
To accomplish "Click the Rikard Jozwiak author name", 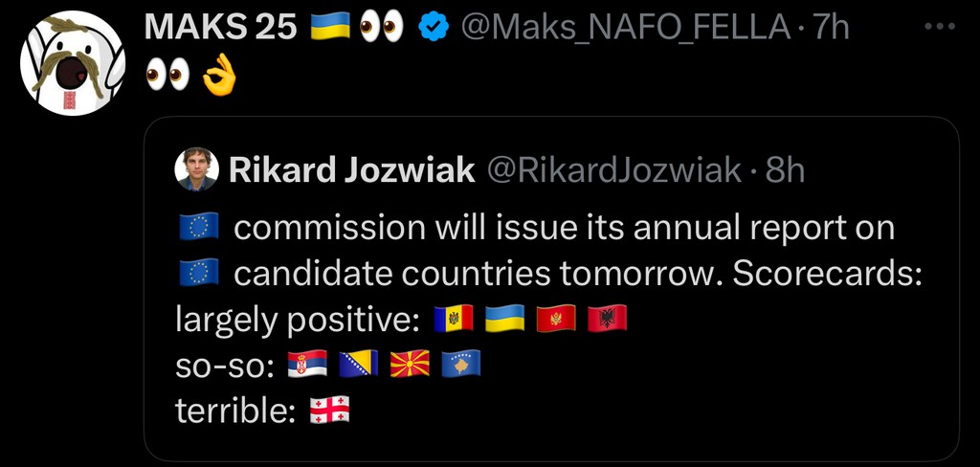I will (351, 170).
